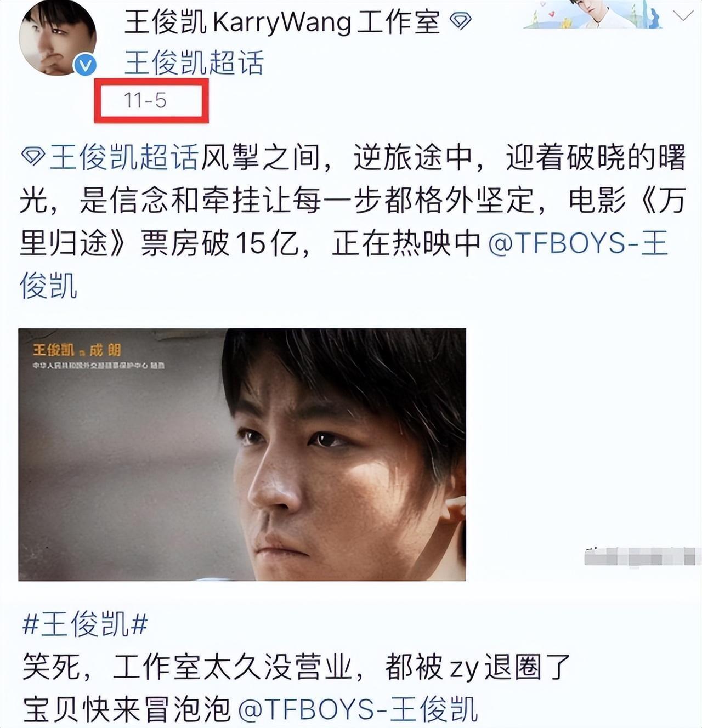Open the #王俊凯# hashtag

click(85, 624)
